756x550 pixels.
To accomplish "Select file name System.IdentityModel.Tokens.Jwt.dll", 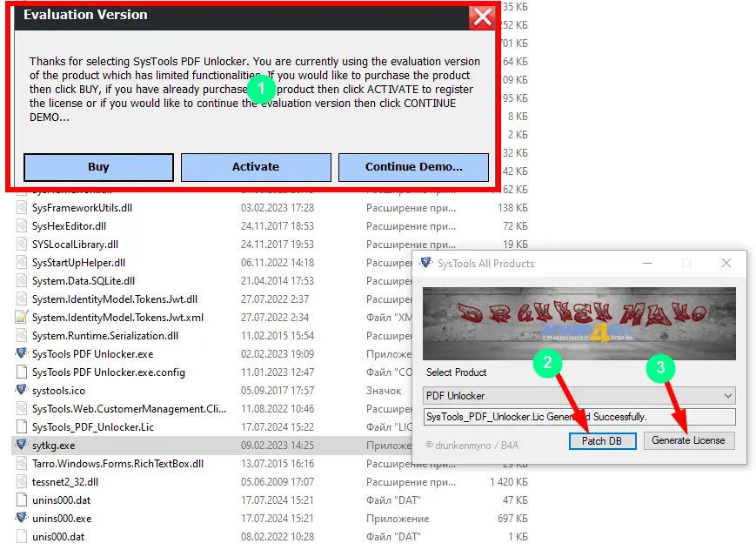I will 115,299.
